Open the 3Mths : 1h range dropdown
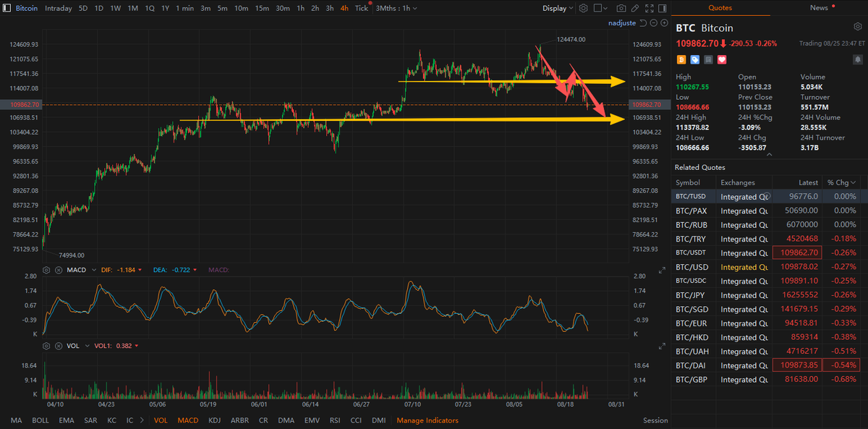This screenshot has height=429, width=868. pyautogui.click(x=398, y=8)
